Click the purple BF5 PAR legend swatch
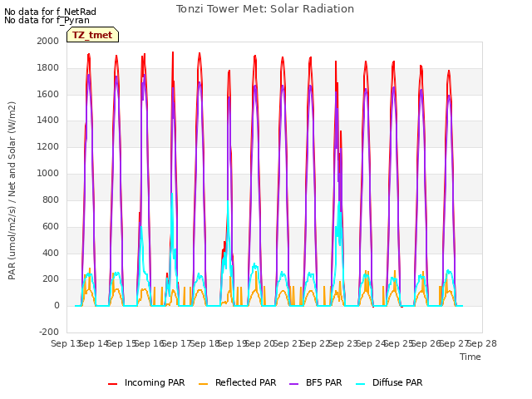The image size is (532, 399). coord(293,383)
